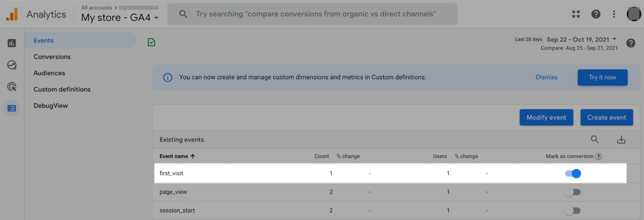Download the Existing events data
Screen dimensions: 644x220
point(621,139)
